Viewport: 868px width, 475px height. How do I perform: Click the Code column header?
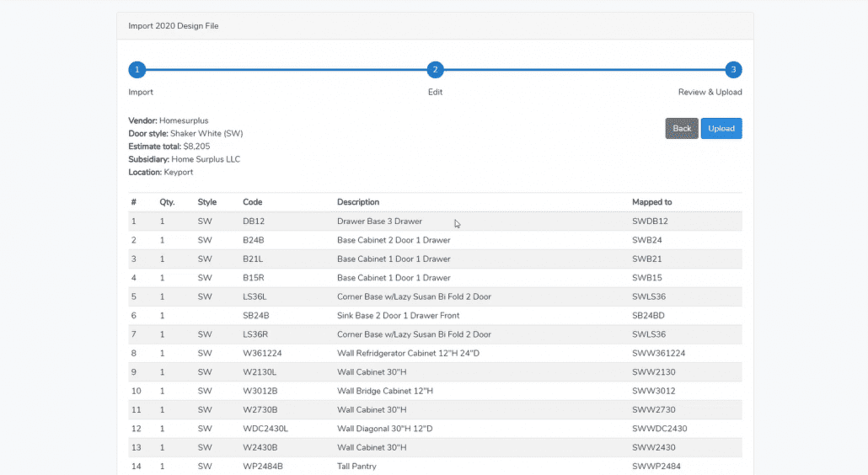[x=253, y=202]
